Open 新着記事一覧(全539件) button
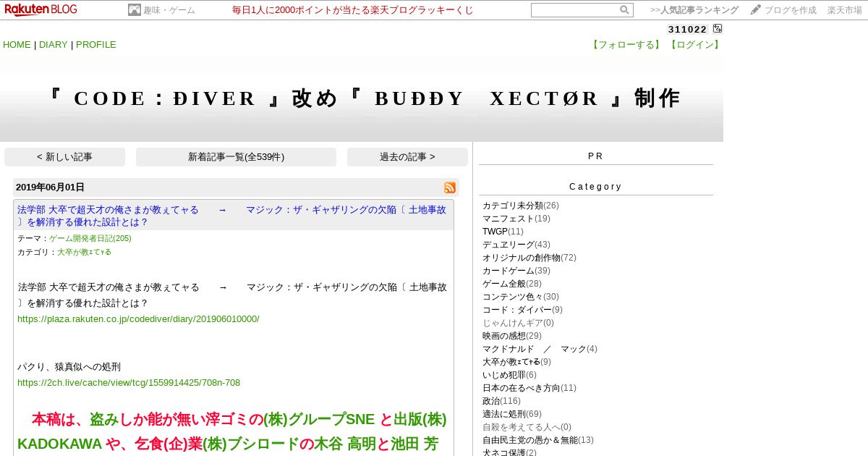Viewport: 868px width, 456px height. 236,157
